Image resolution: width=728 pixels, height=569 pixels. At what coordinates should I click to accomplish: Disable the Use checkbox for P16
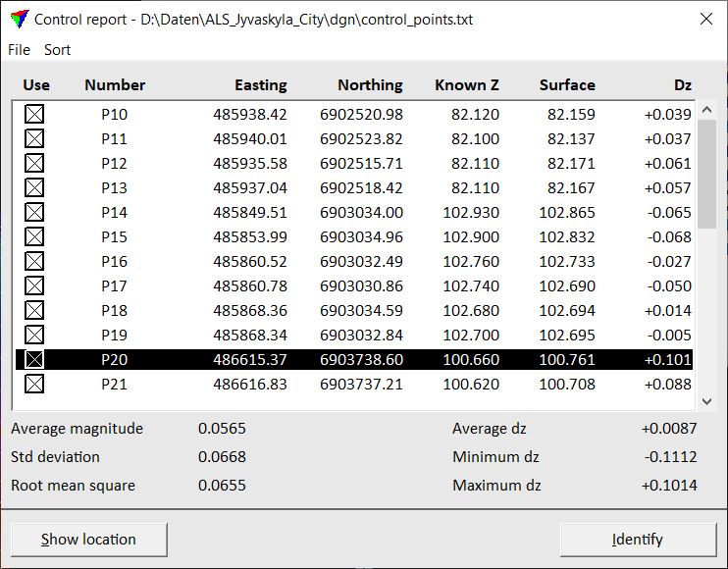[34, 262]
